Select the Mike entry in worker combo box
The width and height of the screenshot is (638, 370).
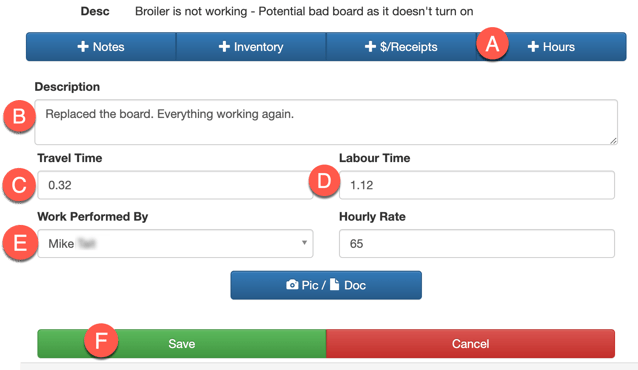[x=175, y=243]
